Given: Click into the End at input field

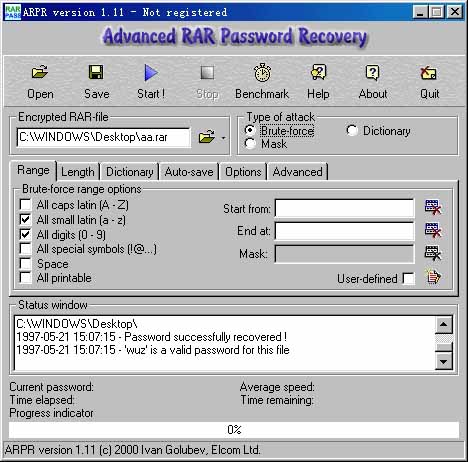Looking at the screenshot, I should (x=345, y=231).
